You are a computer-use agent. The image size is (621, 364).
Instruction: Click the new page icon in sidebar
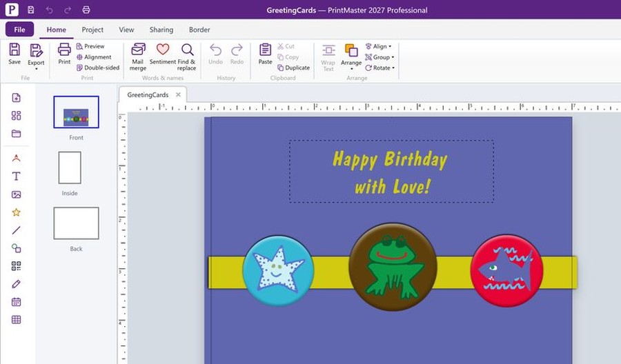(17, 98)
